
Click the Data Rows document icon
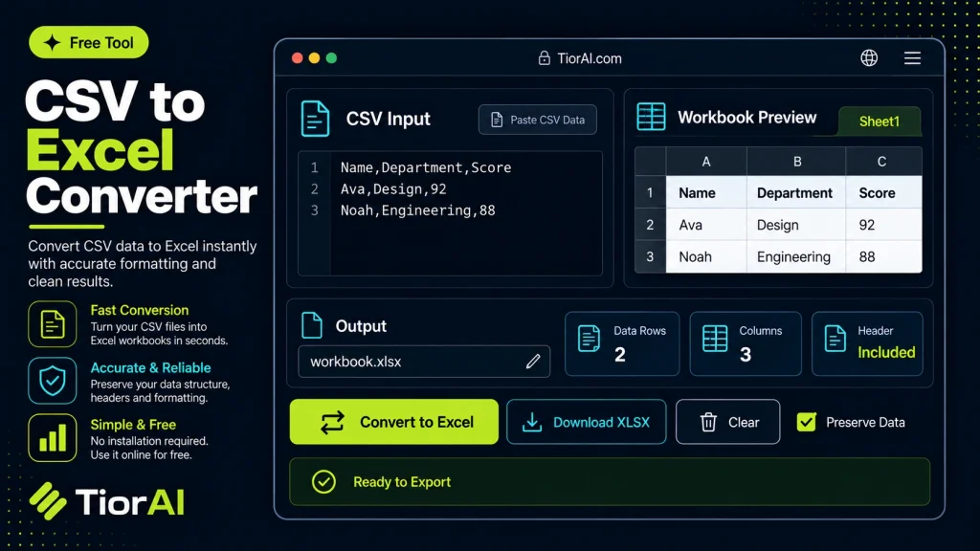[589, 338]
